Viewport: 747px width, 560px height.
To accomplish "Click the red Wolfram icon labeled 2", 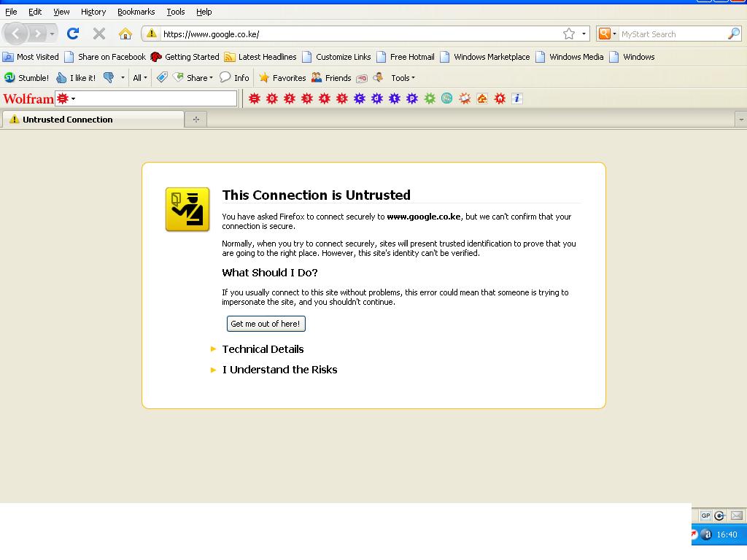I will coord(290,98).
